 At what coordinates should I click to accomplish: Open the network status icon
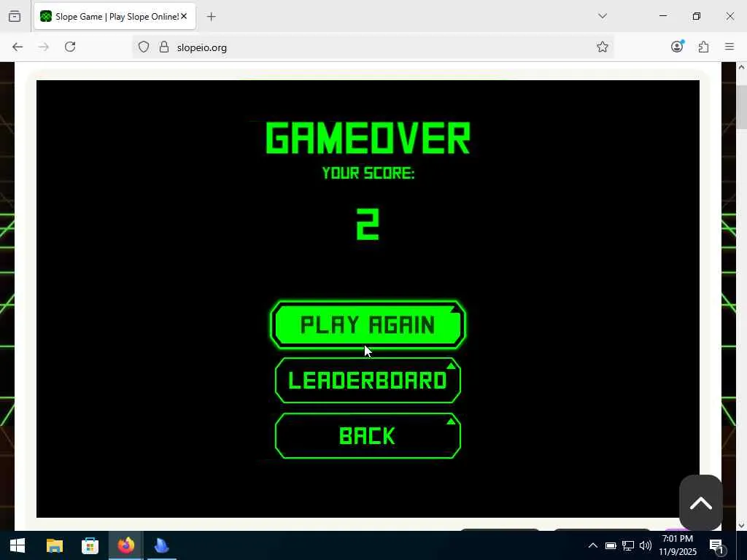pyautogui.click(x=628, y=545)
